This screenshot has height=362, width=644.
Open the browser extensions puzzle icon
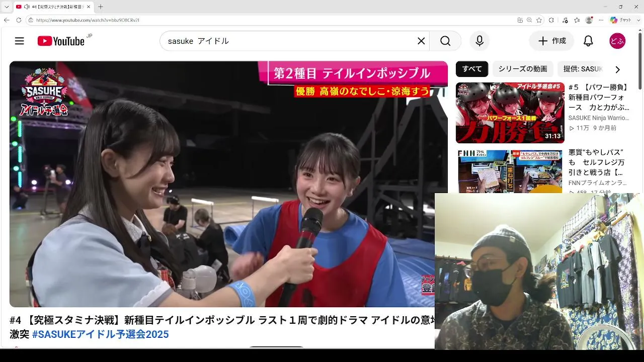(551, 20)
